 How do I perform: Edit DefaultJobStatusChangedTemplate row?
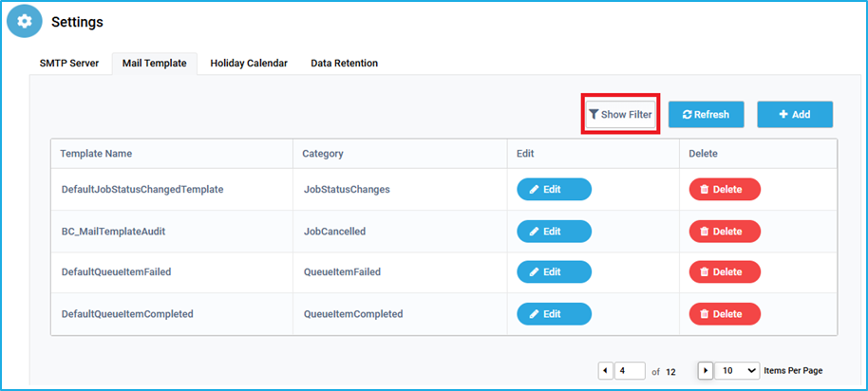pos(554,189)
